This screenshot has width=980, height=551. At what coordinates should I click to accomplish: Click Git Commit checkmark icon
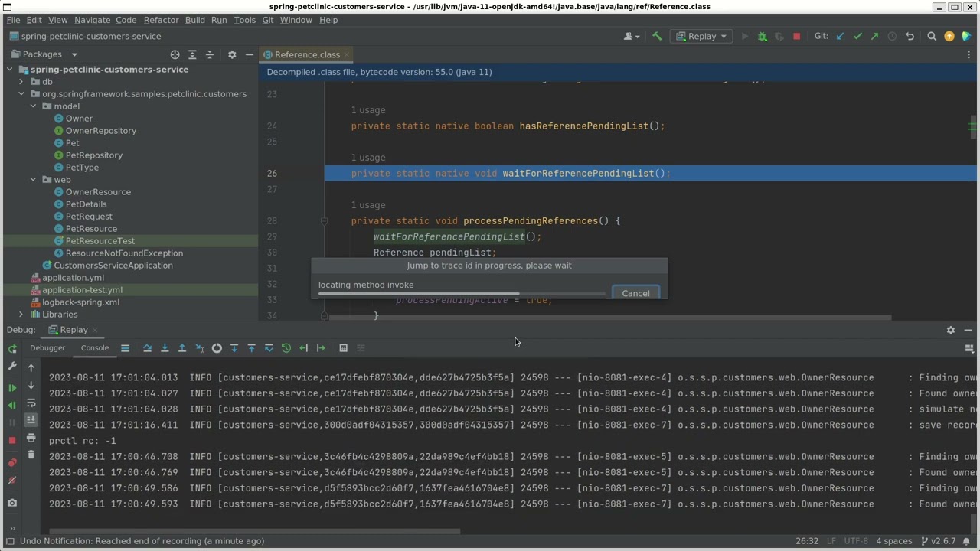click(x=857, y=36)
